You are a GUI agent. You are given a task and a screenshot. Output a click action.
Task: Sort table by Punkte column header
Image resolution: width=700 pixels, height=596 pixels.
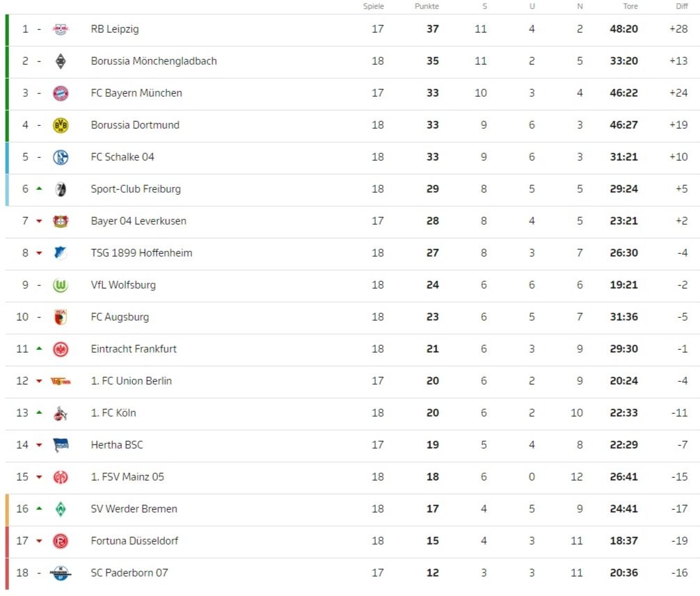point(427,6)
